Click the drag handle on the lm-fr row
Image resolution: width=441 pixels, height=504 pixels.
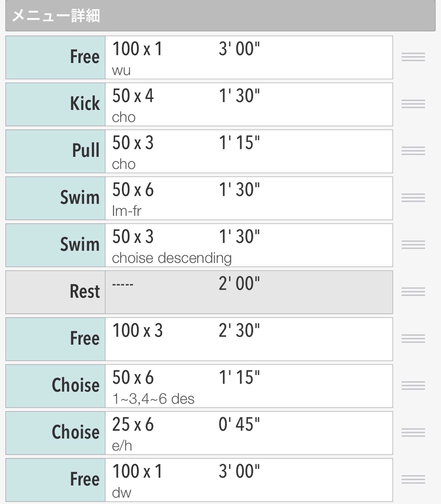[413, 198]
